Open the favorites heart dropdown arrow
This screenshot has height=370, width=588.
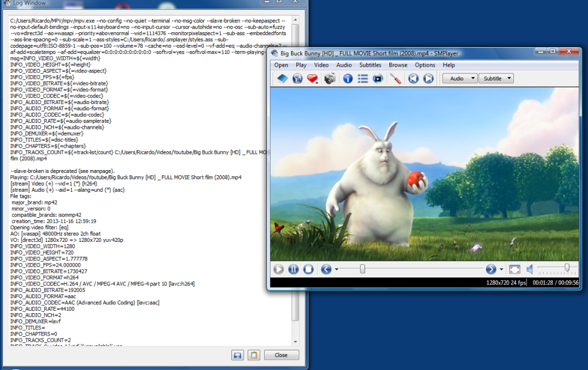[x=317, y=83]
